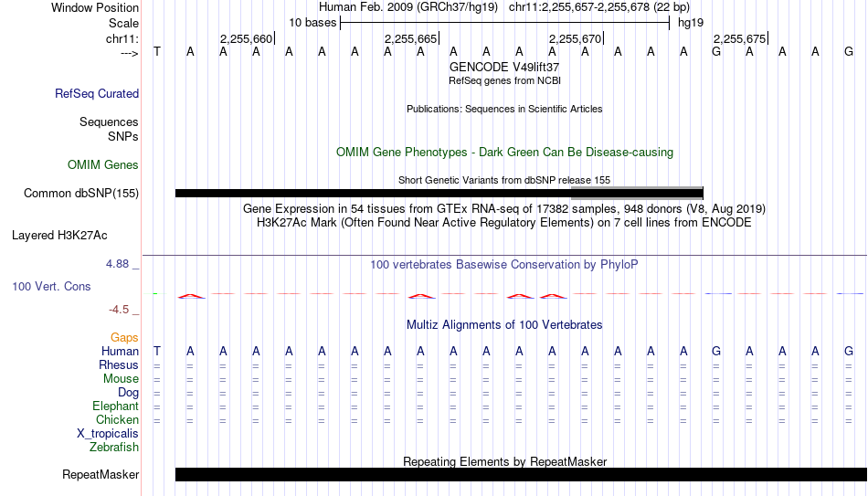868x496 pixels.
Task: Click the X_tropicalis alignment row label
Action: [x=108, y=434]
